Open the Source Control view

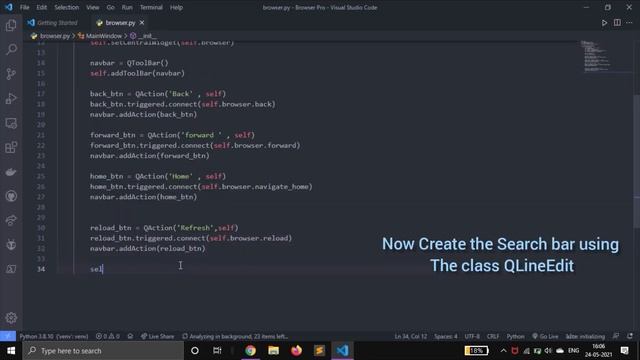coord(11,74)
